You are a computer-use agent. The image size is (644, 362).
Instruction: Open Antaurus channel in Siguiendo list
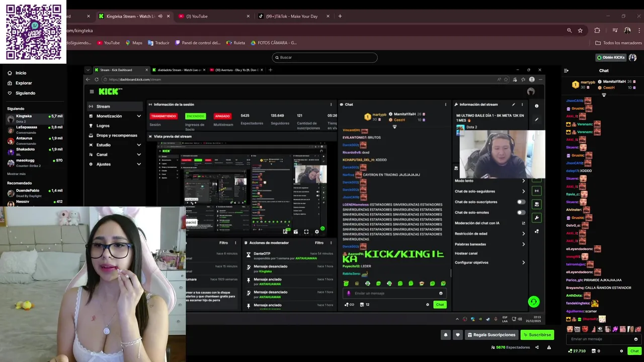pos(34,141)
